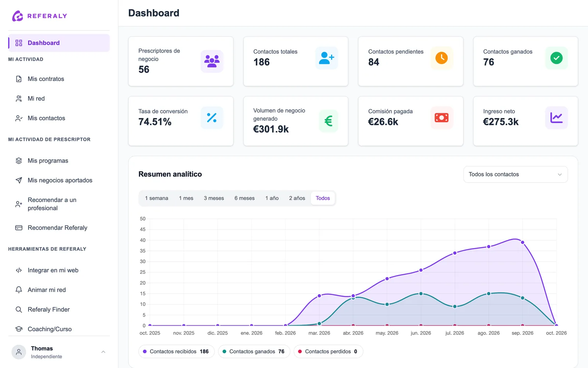The image size is (588, 368).
Task: Select the 1 semana time range tab
Action: 157,198
